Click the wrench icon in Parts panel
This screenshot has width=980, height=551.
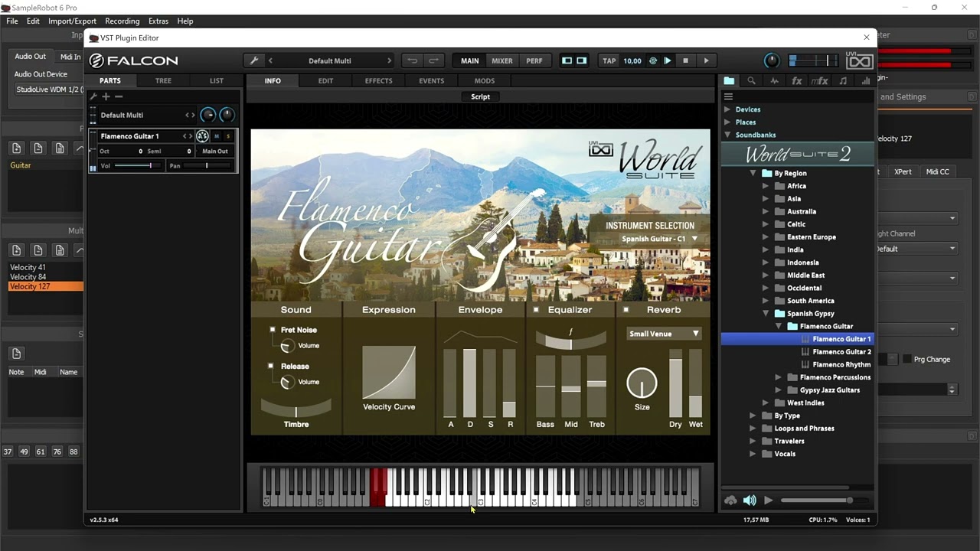point(93,96)
